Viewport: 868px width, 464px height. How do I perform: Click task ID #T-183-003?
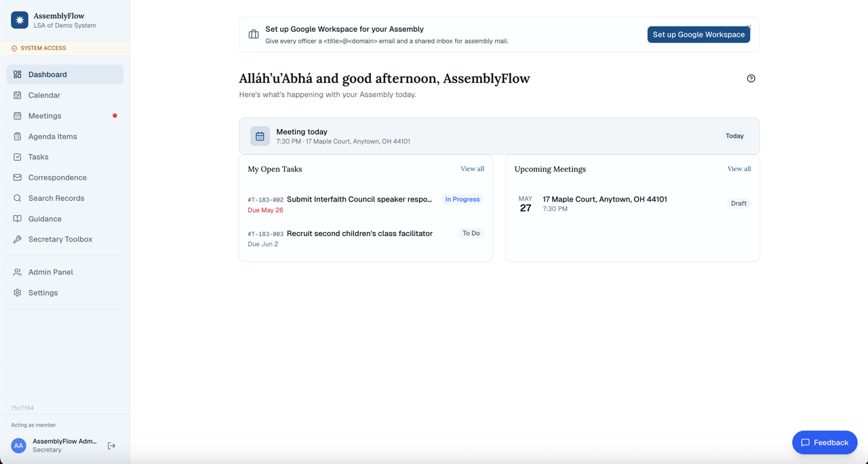266,234
